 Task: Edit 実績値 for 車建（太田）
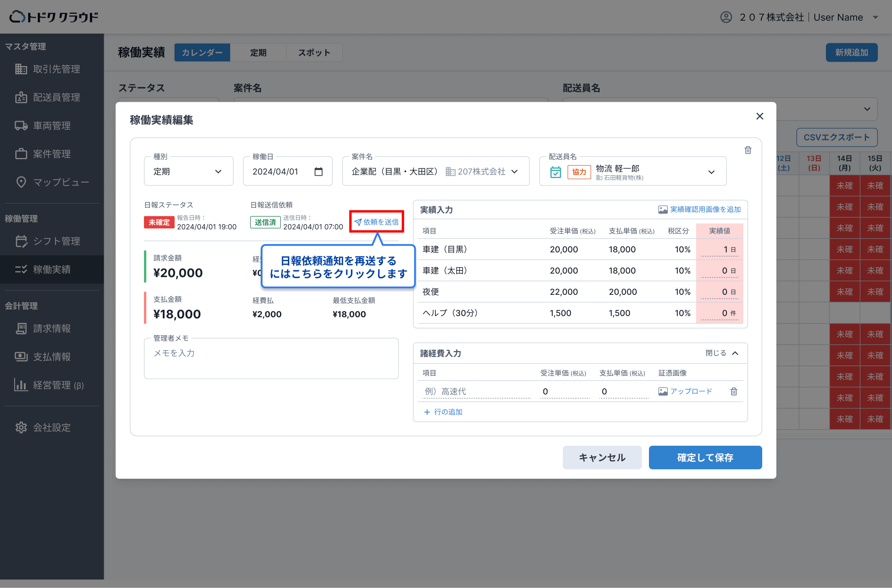pyautogui.click(x=720, y=271)
